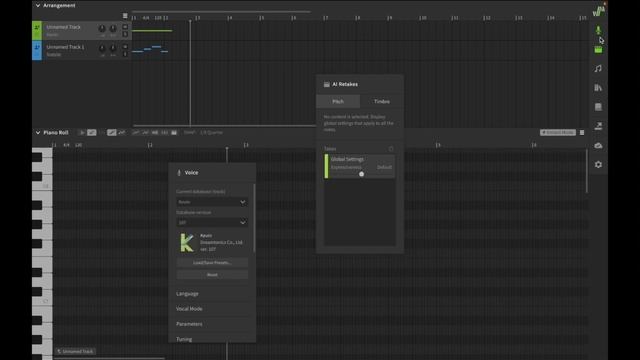Click the Voice panel vertical scrollbar
The image size is (640, 360).
(254, 218)
